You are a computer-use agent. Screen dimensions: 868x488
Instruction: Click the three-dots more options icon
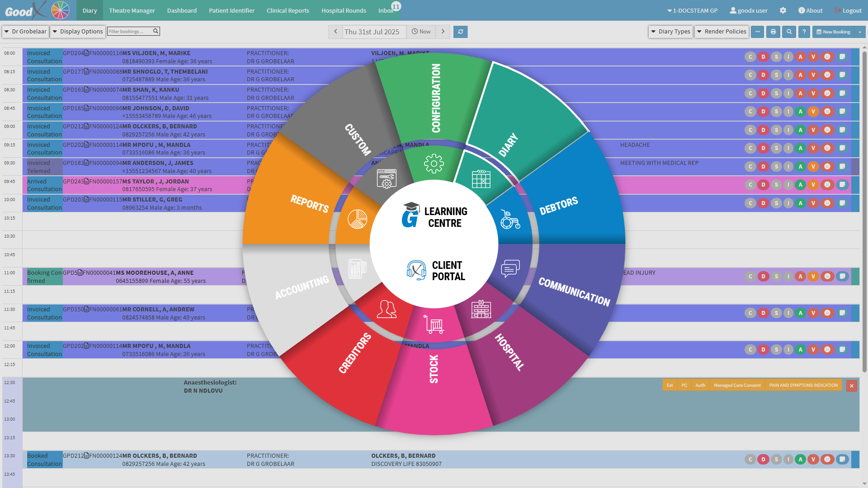[758, 32]
